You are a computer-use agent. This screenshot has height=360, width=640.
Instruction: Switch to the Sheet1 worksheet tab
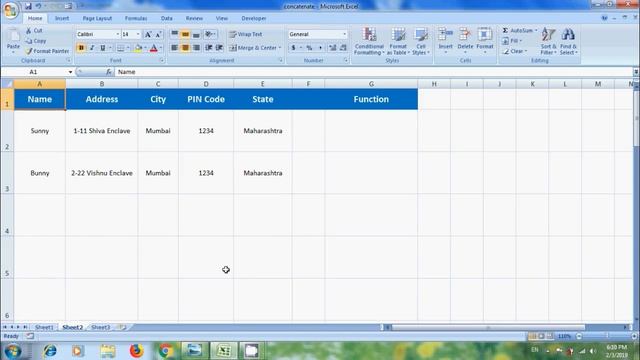[44, 327]
